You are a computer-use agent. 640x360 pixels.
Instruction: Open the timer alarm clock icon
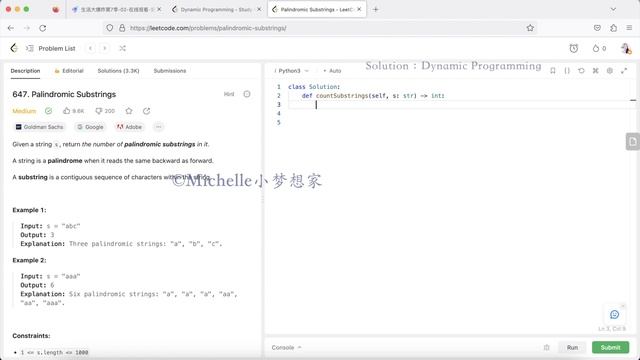[x=573, y=48]
